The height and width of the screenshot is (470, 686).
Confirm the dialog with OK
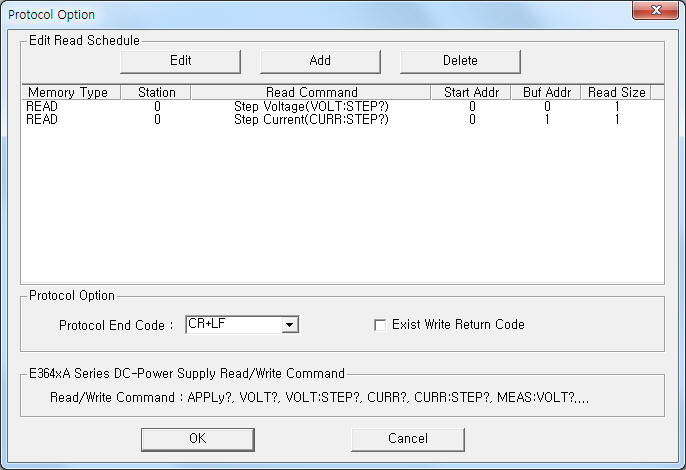click(x=197, y=439)
